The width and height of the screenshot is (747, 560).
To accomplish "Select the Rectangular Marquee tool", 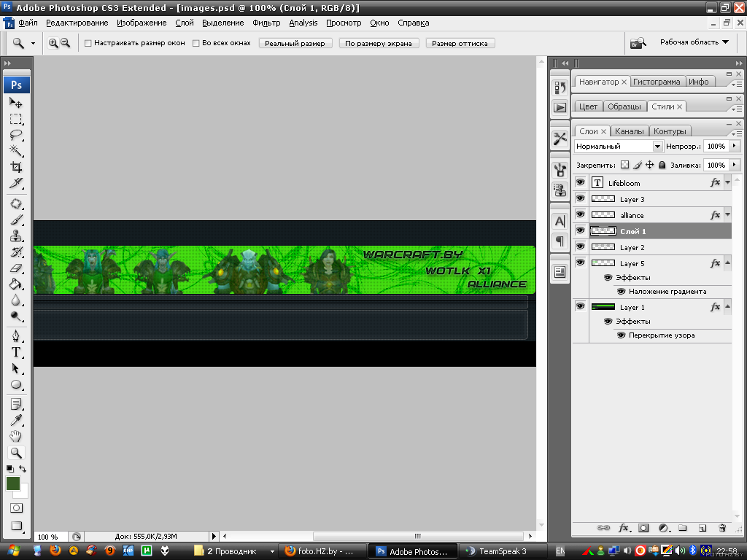I will tap(16, 119).
